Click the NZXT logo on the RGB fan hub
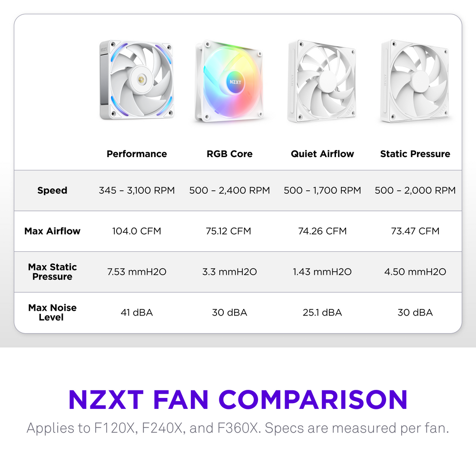Image resolution: width=476 pixels, height=476 pixels. (235, 81)
